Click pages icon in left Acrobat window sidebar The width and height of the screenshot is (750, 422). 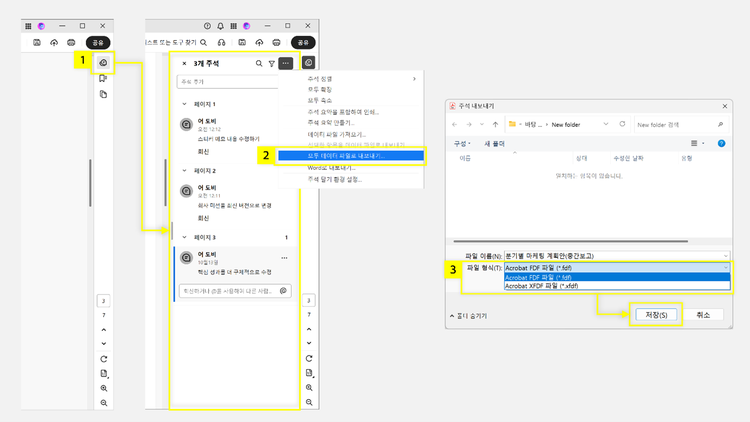pyautogui.click(x=103, y=94)
